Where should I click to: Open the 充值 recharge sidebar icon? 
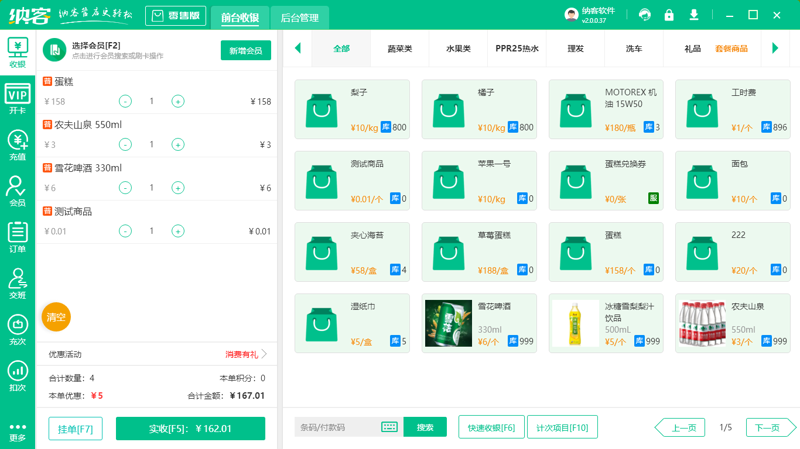(x=17, y=145)
